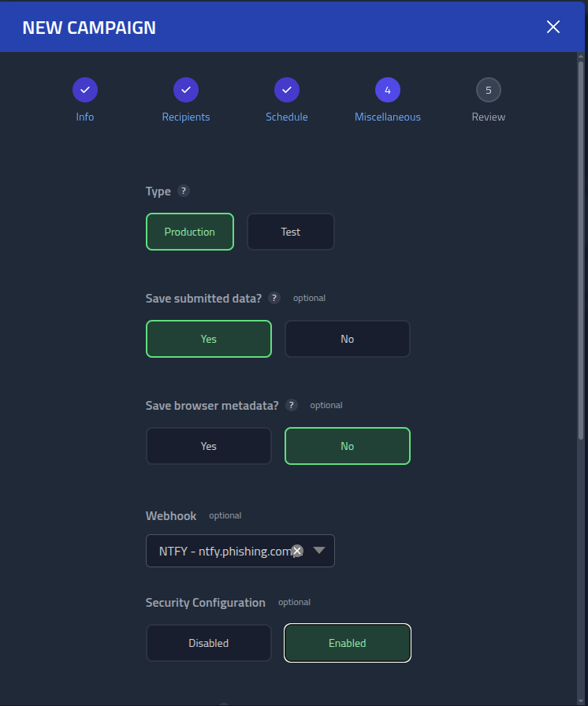Open help for "Save submitted data?"
The height and width of the screenshot is (706, 588).
coord(274,298)
